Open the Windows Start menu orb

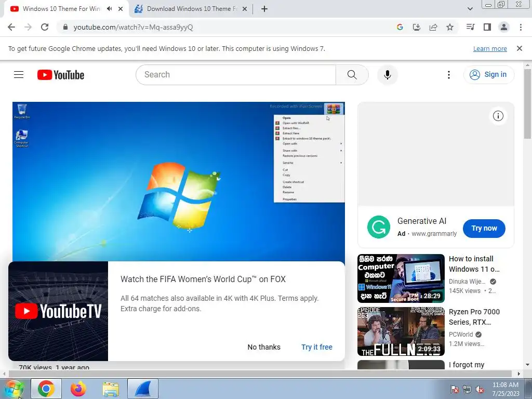[14, 389]
